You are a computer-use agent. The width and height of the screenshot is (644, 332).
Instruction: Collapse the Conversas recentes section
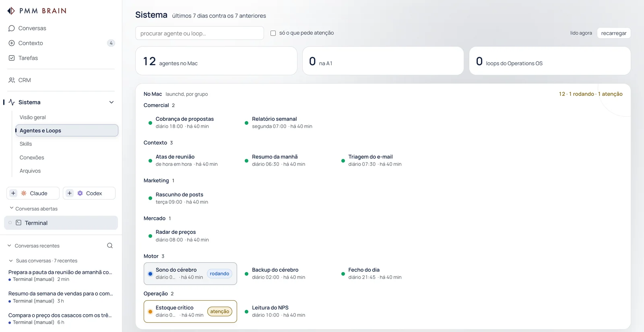coord(9,245)
